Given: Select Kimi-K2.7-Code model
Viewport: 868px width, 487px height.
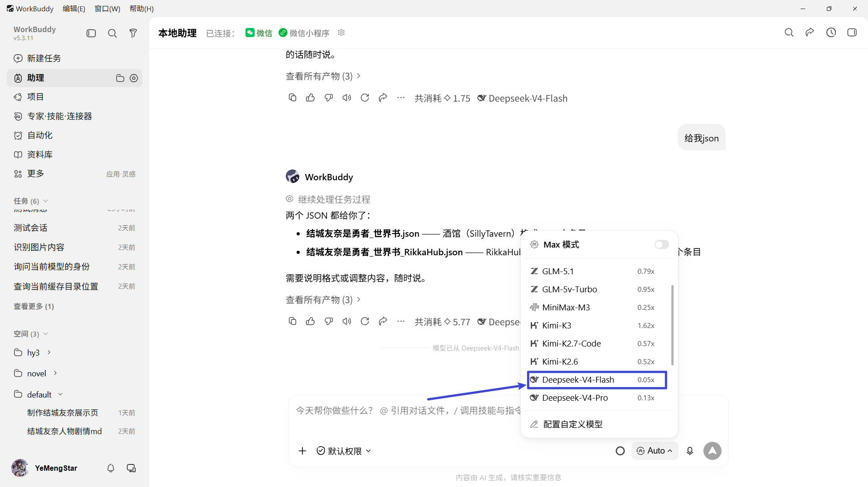Looking at the screenshot, I should click(597, 343).
